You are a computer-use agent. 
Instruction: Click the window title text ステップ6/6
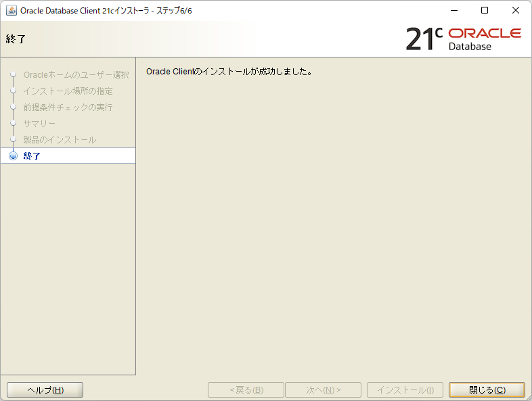pos(174,11)
